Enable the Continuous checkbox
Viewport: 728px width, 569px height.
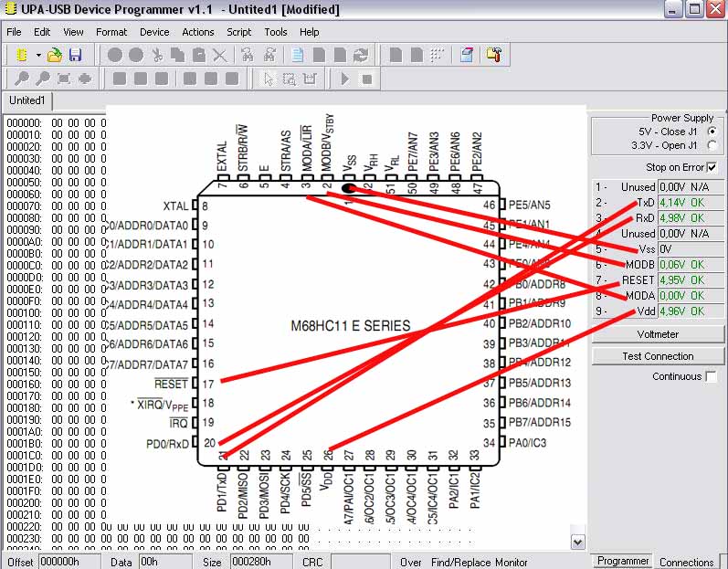[x=711, y=376]
